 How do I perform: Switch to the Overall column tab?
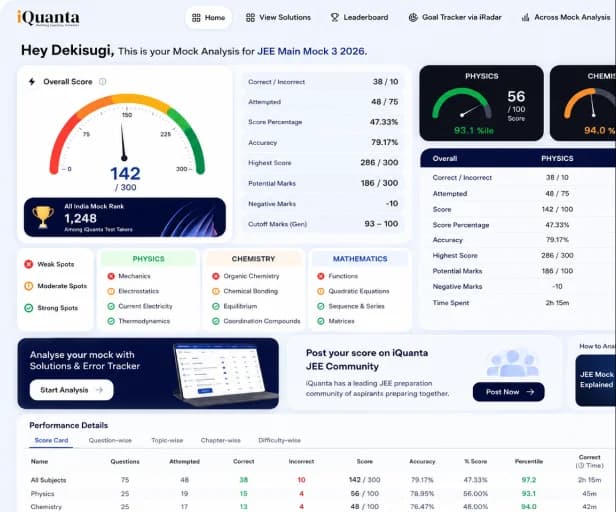(445, 158)
